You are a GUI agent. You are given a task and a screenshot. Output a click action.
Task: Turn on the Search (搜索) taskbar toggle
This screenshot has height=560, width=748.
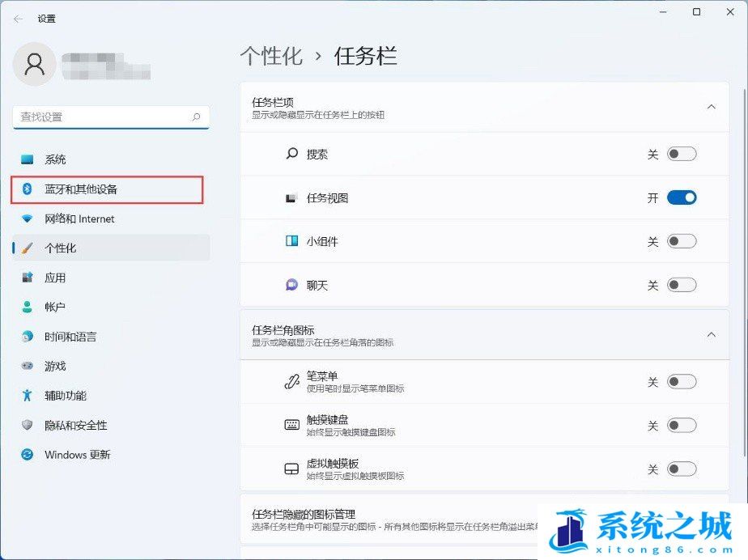[681, 154]
